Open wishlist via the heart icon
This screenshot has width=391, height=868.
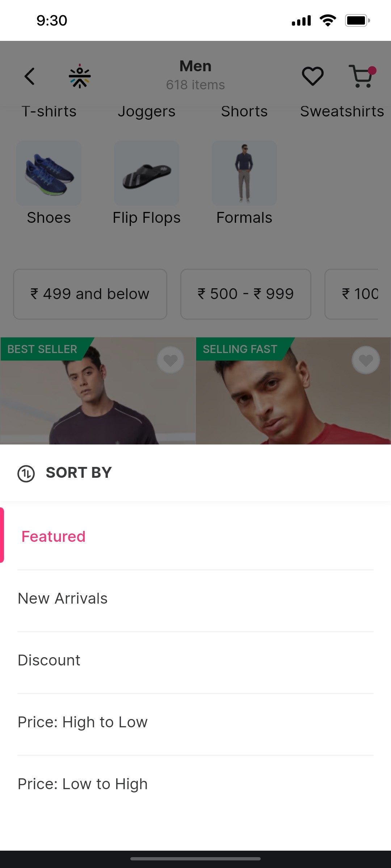312,76
